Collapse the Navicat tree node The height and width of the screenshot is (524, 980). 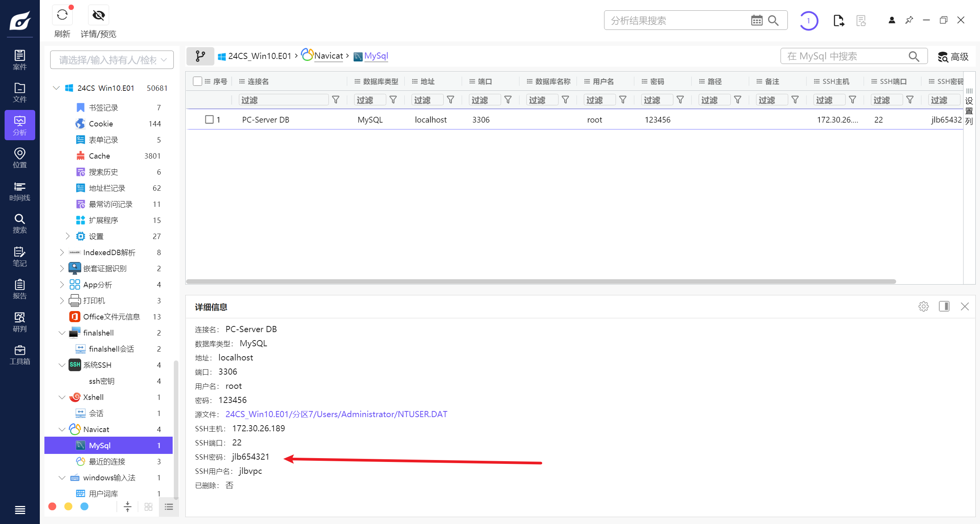[62, 429]
